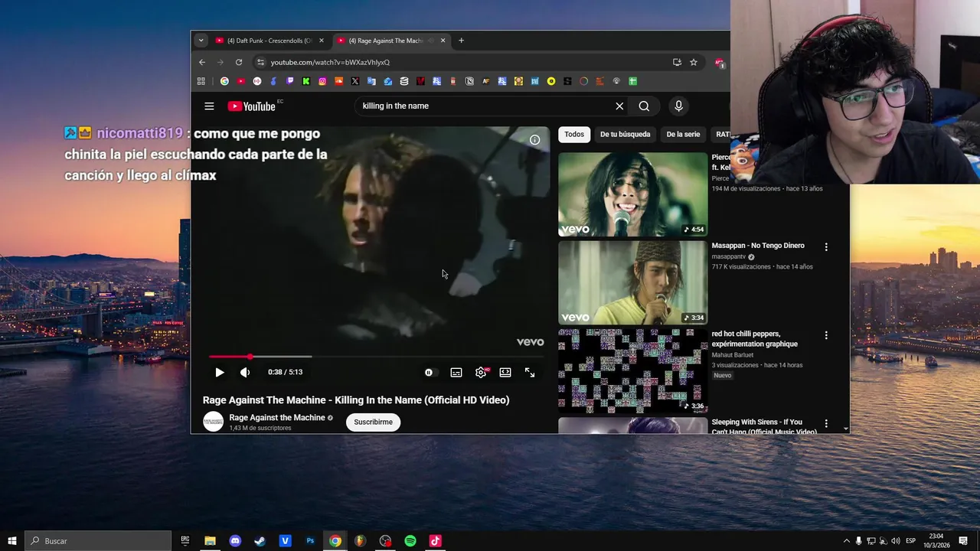This screenshot has height=551, width=980.
Task: Open Photoshop from the taskbar
Action: (310, 541)
